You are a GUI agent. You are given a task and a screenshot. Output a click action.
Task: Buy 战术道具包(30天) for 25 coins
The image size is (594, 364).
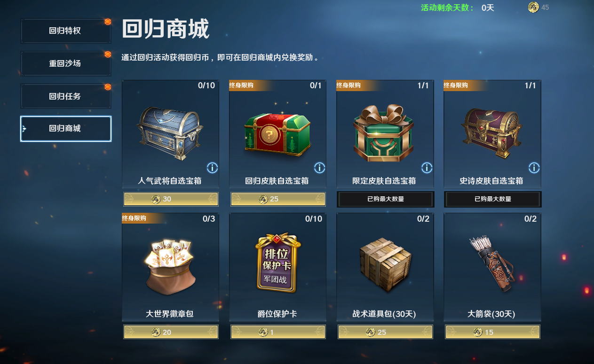(385, 332)
